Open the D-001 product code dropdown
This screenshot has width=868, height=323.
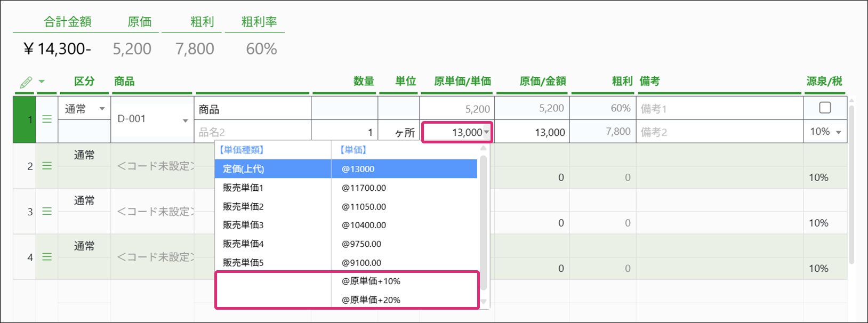[185, 121]
